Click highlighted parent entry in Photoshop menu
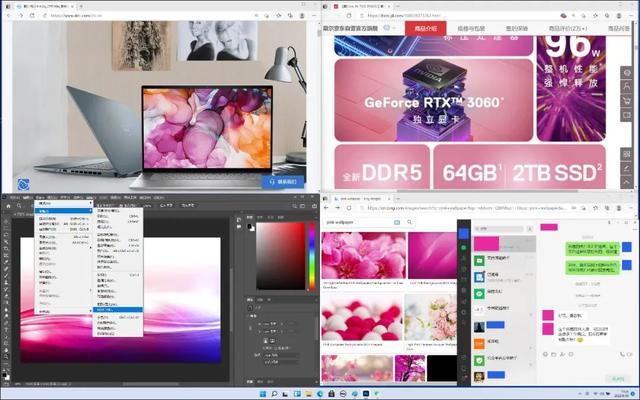Screen dimensions: 640x400 pyautogui.click(x=63, y=211)
